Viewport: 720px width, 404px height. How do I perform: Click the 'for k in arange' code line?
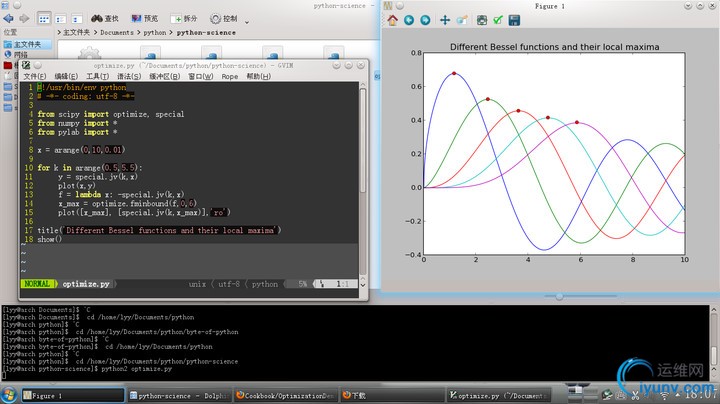(90, 168)
